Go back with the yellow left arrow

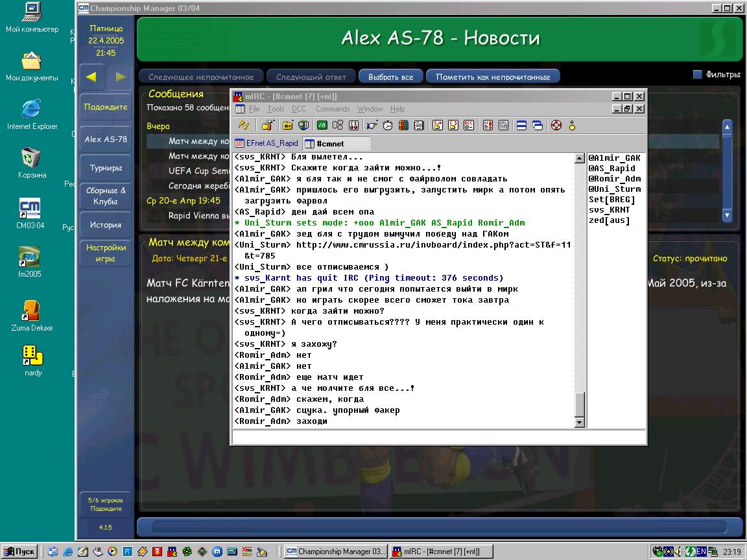pos(91,76)
